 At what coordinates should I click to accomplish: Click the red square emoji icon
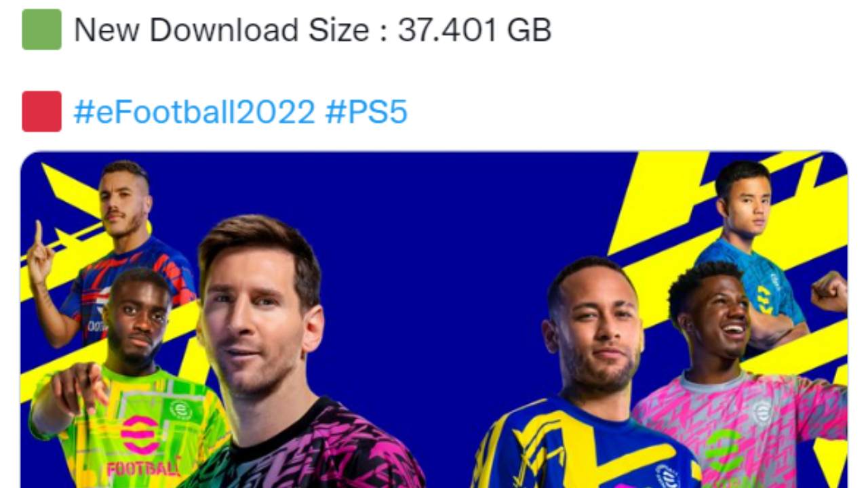[41, 111]
